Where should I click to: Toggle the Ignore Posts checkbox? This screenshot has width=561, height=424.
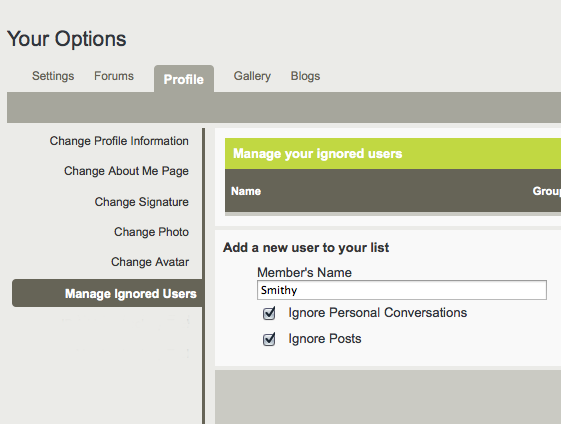(x=269, y=339)
